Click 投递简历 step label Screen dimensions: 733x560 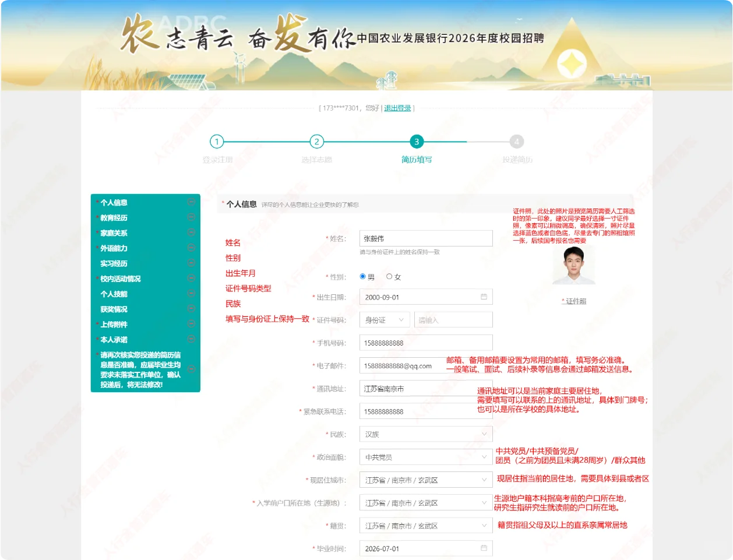(517, 160)
